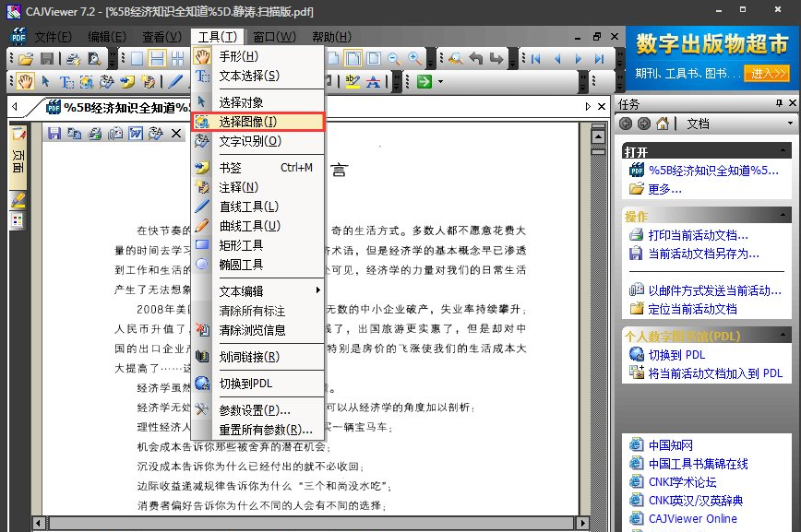
Task: Select the arrow pointer tool in toolbar
Action: 46,81
